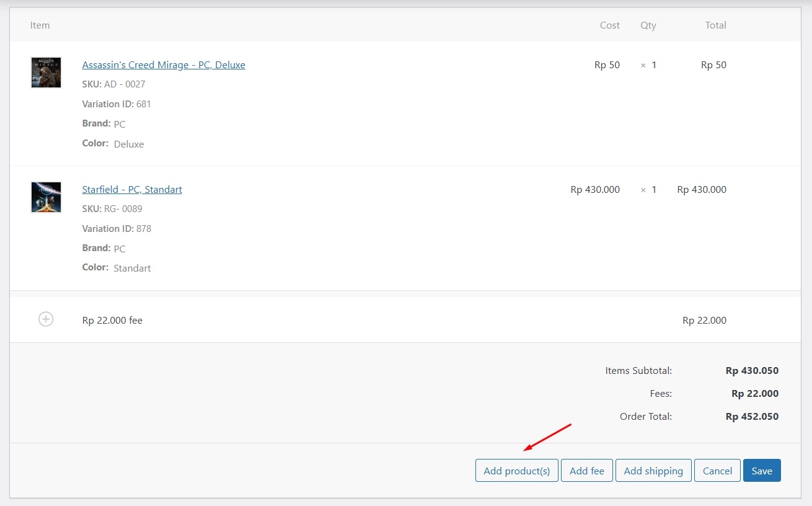Click the SKU: AD - 0027 text
This screenshot has height=506, width=812.
(x=113, y=84)
